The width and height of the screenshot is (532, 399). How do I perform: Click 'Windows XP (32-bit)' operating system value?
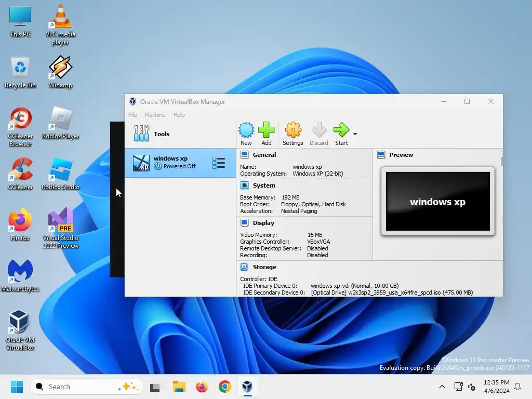317,174
